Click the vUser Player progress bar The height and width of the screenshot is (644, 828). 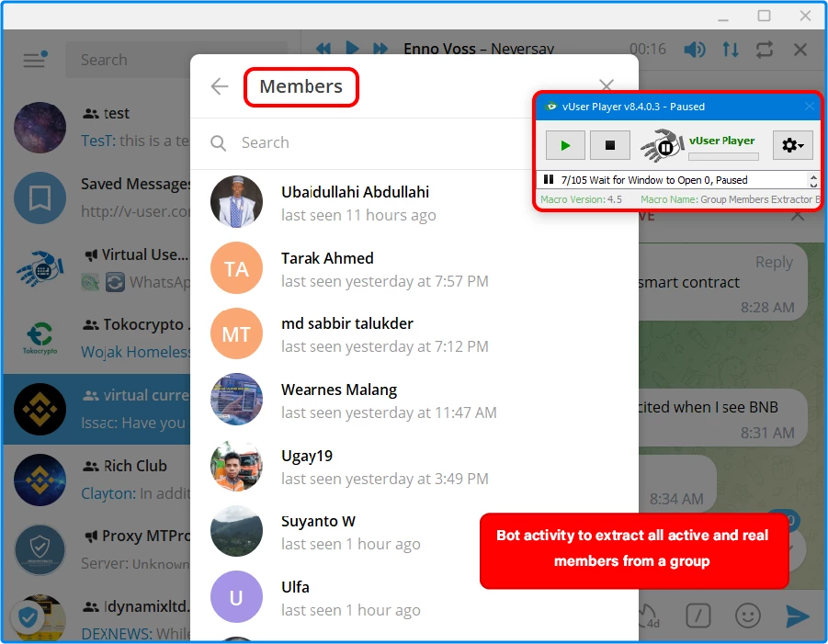click(x=723, y=157)
